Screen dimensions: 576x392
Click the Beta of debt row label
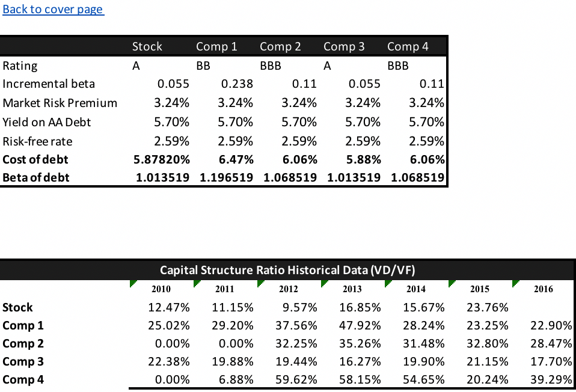[36, 177]
